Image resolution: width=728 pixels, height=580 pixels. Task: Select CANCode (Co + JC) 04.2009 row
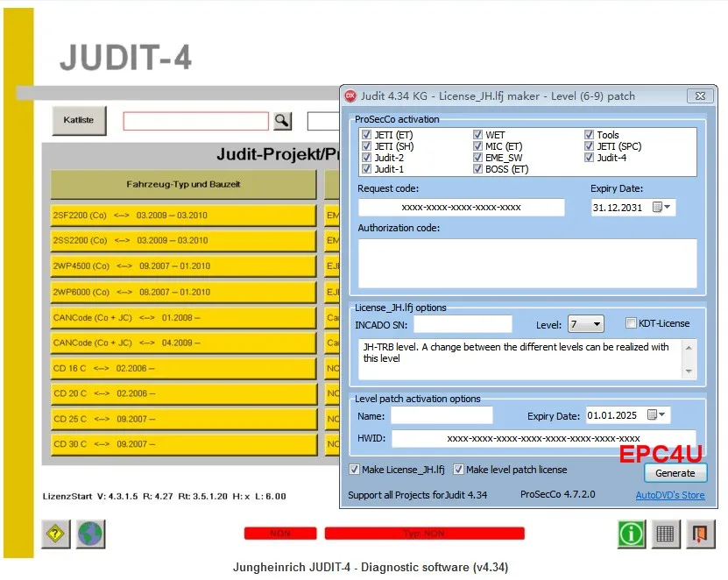183,343
